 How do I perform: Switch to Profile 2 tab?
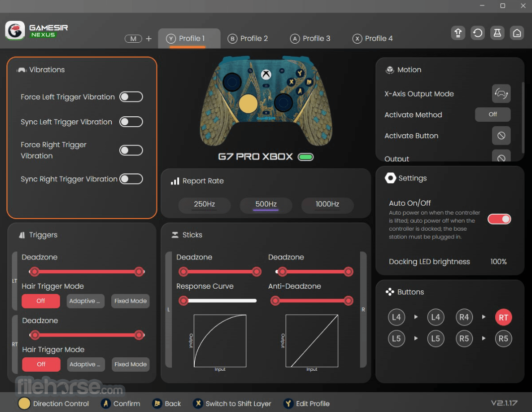click(x=248, y=39)
